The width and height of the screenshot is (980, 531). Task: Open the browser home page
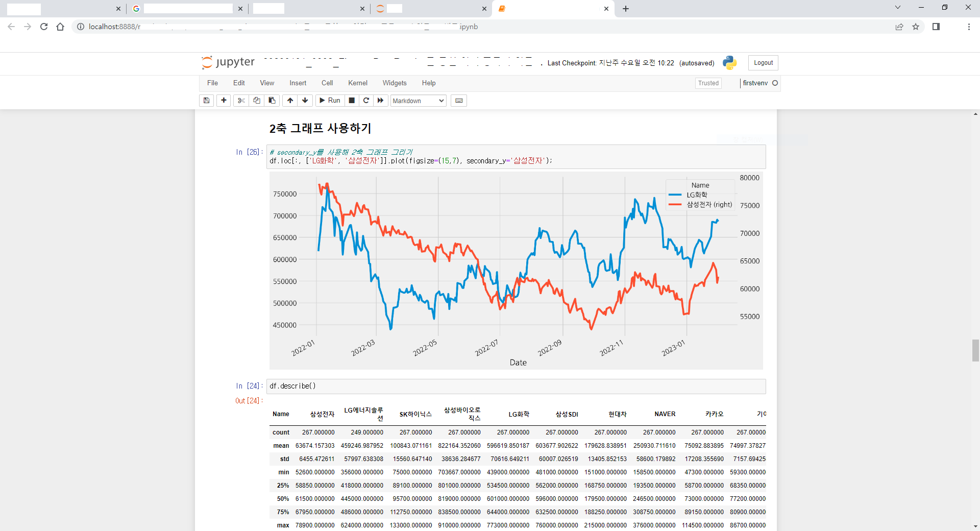(60, 27)
